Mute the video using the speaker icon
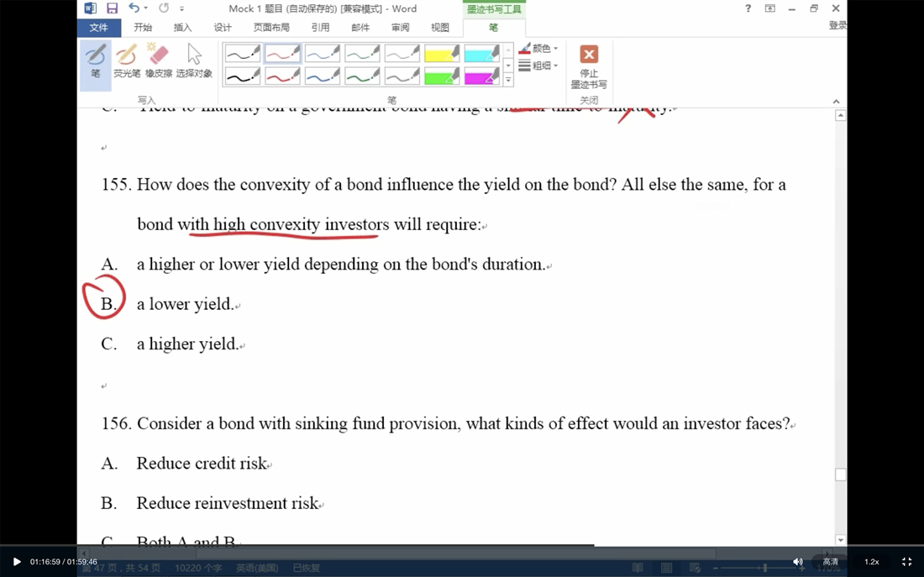 pos(797,562)
